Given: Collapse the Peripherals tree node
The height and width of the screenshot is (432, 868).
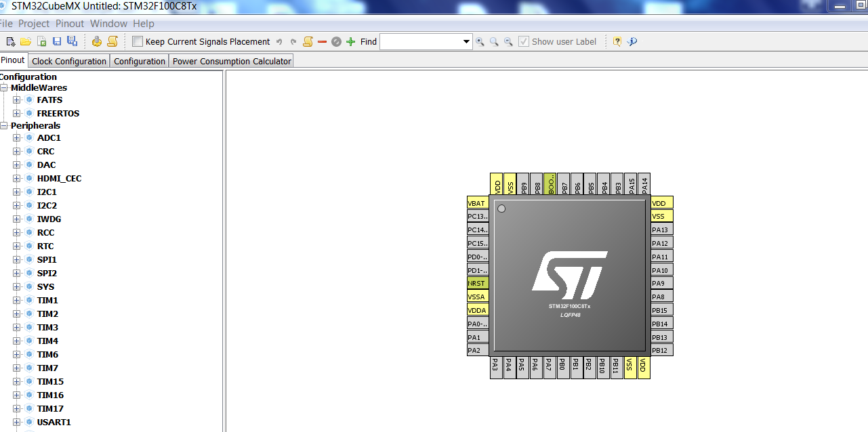Looking at the screenshot, I should tap(4, 125).
